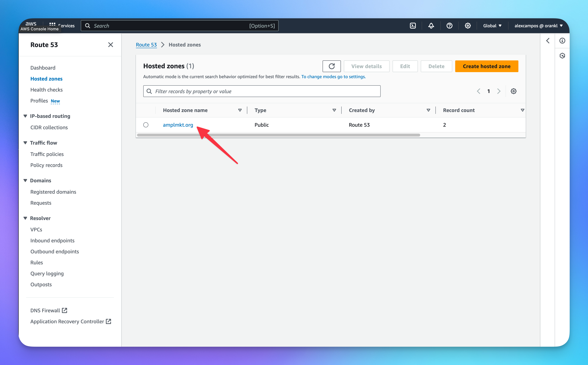Refresh the hosted zones list

pos(331,66)
